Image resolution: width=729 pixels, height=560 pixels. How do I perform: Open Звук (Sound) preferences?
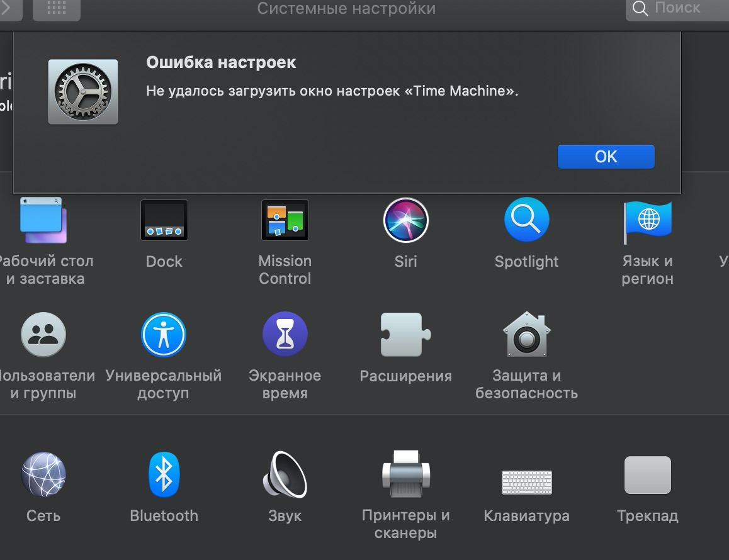click(x=285, y=474)
